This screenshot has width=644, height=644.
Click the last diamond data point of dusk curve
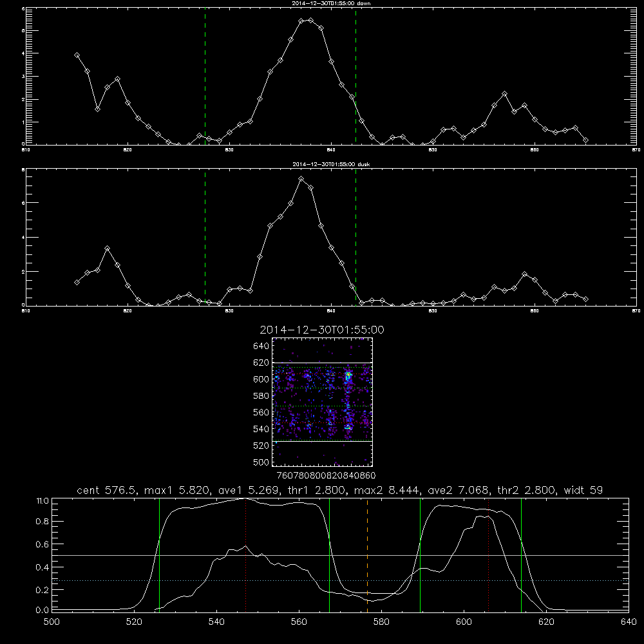click(x=585, y=299)
